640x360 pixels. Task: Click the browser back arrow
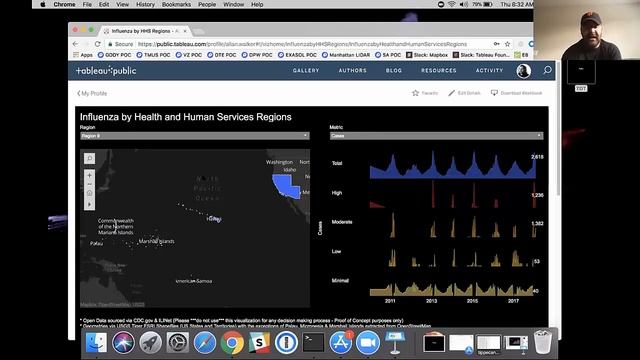tap(76, 44)
